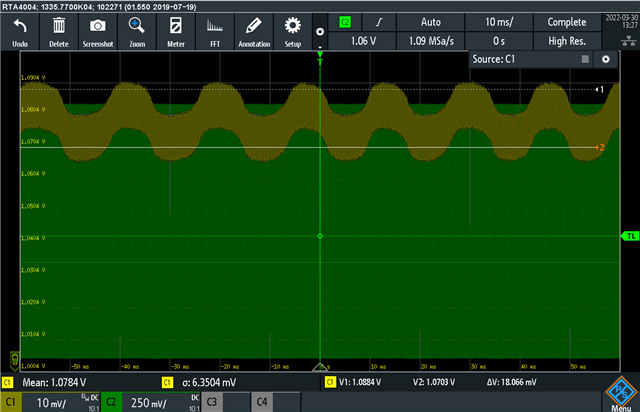This screenshot has height=412, width=640.
Task: Click the square stop button in Source panel
Action: (585, 60)
